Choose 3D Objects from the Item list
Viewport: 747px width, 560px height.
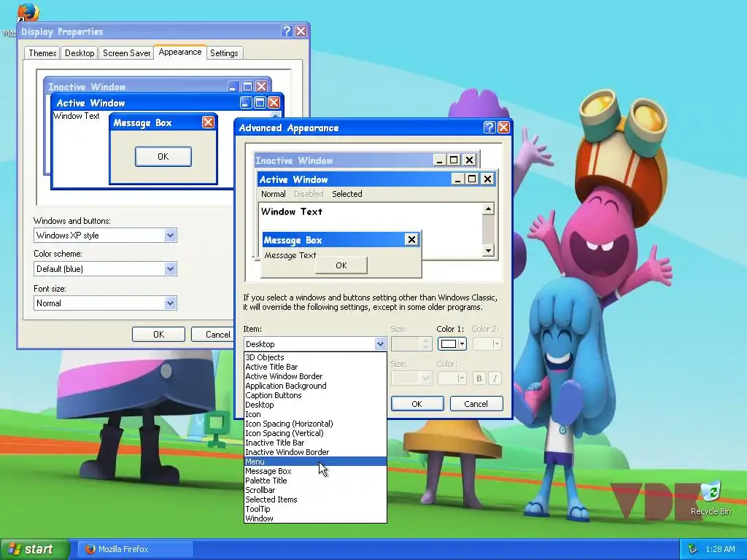(315, 357)
